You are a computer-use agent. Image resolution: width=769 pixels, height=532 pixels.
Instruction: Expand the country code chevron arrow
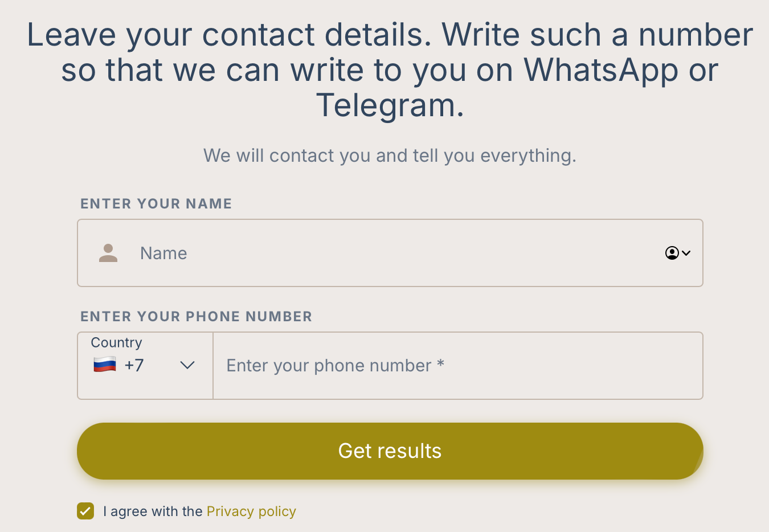coord(187,365)
